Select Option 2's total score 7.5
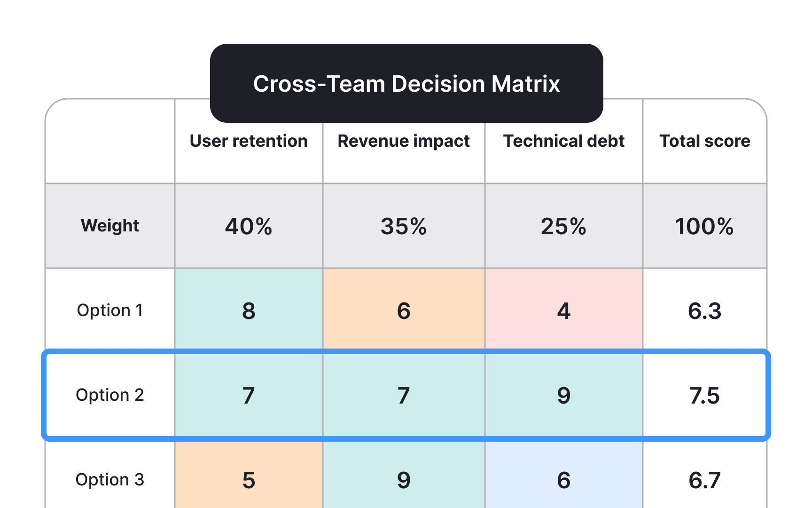The image size is (812, 508). click(x=704, y=395)
